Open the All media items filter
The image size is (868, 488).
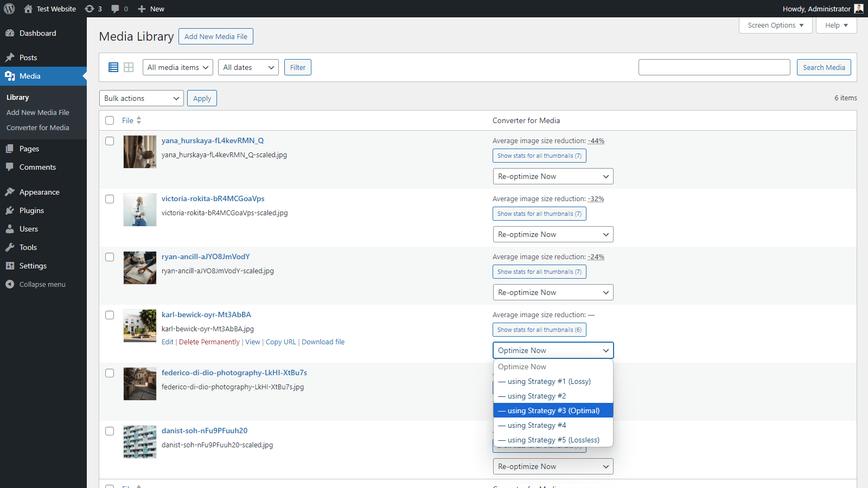pos(177,67)
